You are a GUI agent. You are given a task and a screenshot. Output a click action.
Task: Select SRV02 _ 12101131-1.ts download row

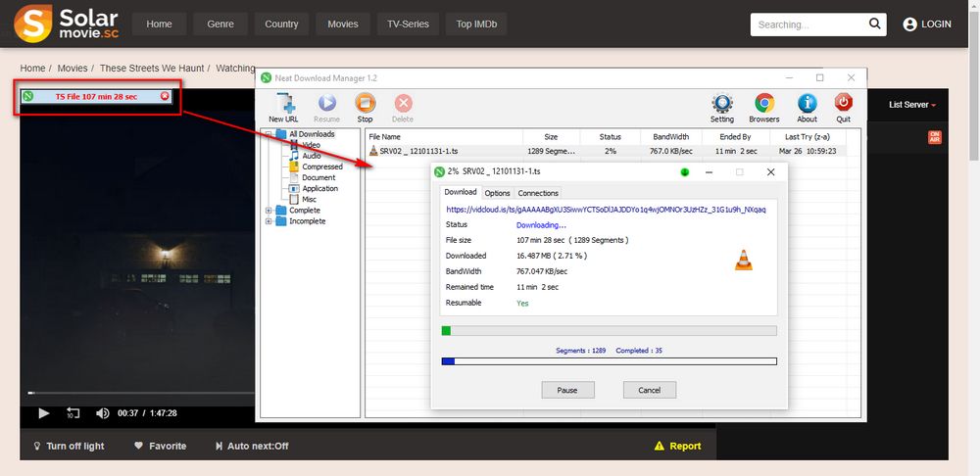click(607, 151)
